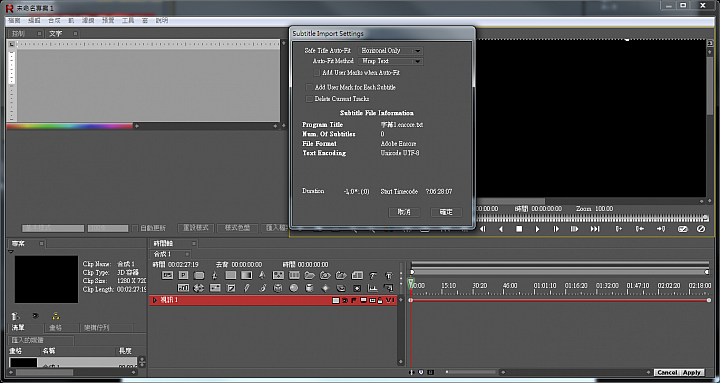Click the pen tool icon in timeline toolbar
720x383 pixels.
pos(246,288)
